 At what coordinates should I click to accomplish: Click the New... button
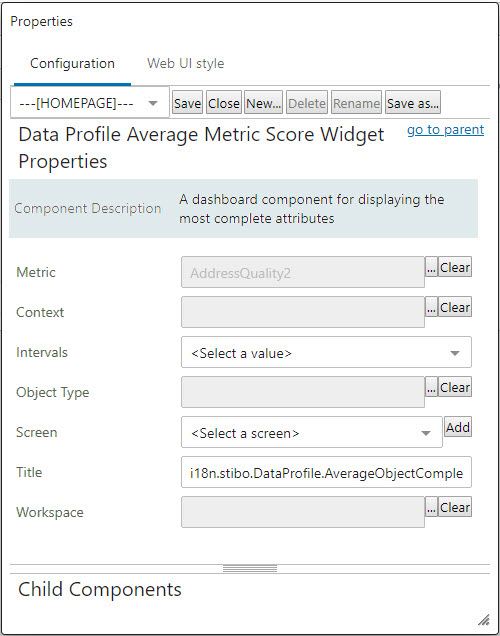click(x=263, y=103)
